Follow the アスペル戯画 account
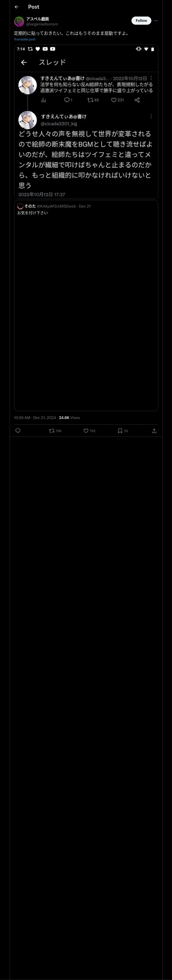 141,21
